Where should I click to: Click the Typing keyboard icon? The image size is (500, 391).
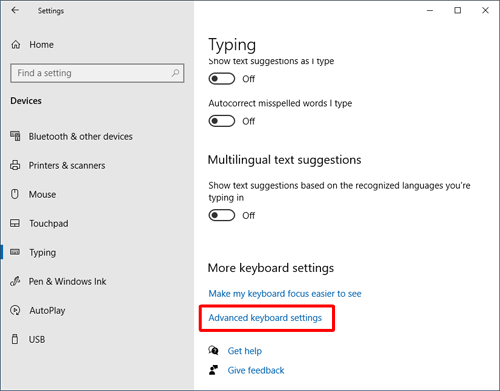pos(15,252)
